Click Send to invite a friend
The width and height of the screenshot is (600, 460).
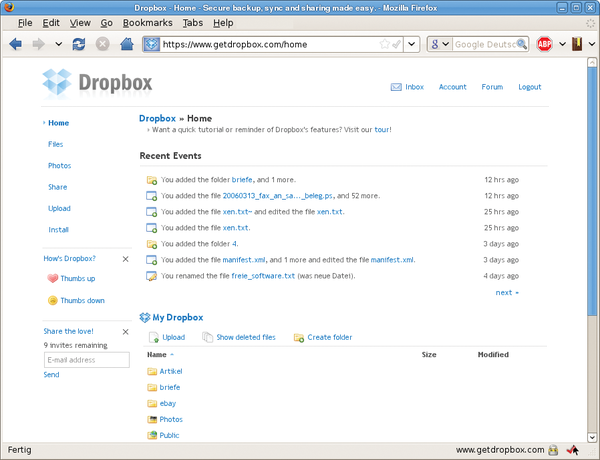pyautogui.click(x=51, y=375)
